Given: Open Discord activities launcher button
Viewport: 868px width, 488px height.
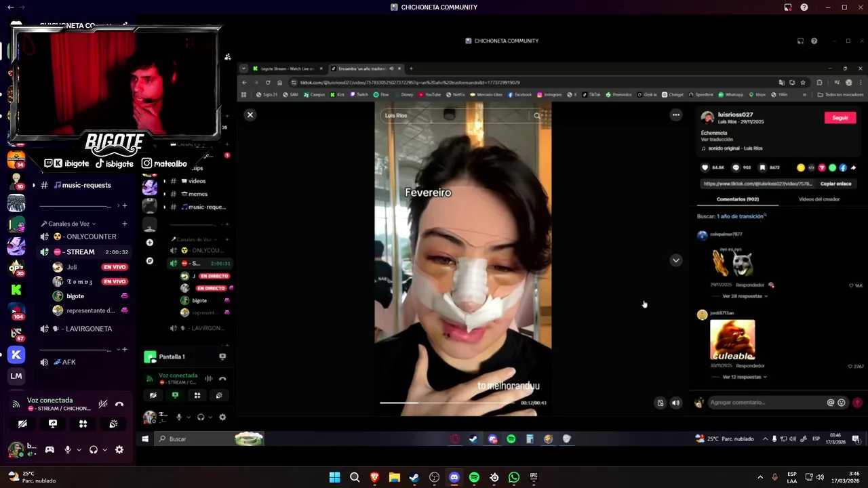Looking at the screenshot, I should pyautogui.click(x=83, y=424).
